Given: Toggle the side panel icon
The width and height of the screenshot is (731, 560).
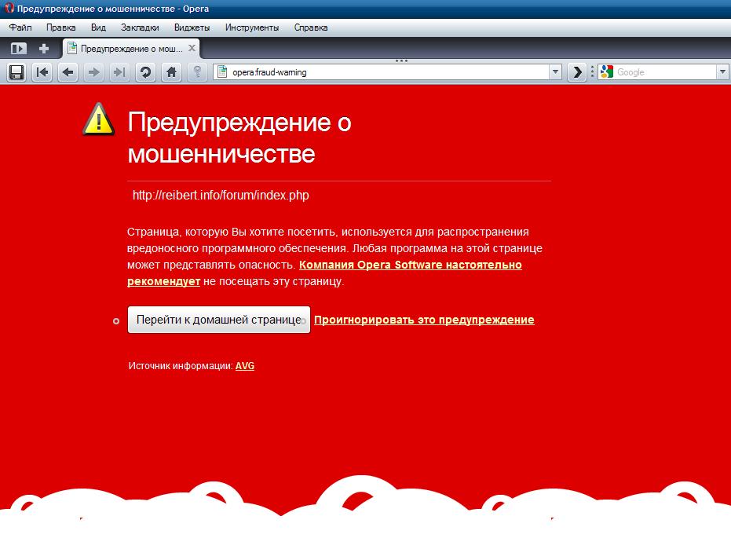Looking at the screenshot, I should (x=19, y=49).
